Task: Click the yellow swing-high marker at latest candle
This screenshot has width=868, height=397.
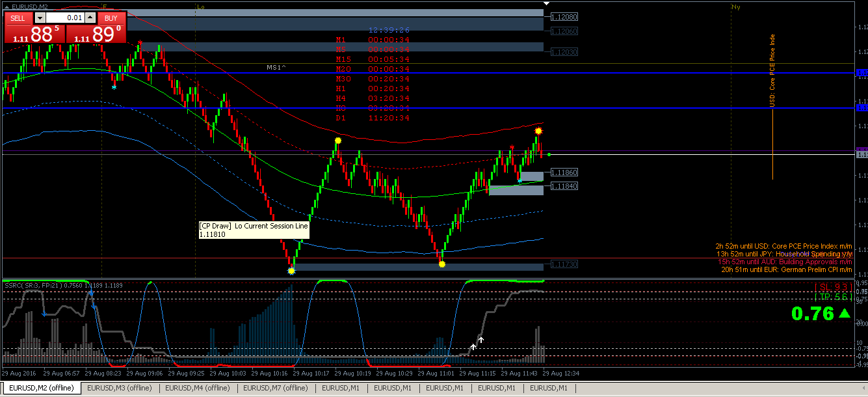Action: click(x=538, y=131)
